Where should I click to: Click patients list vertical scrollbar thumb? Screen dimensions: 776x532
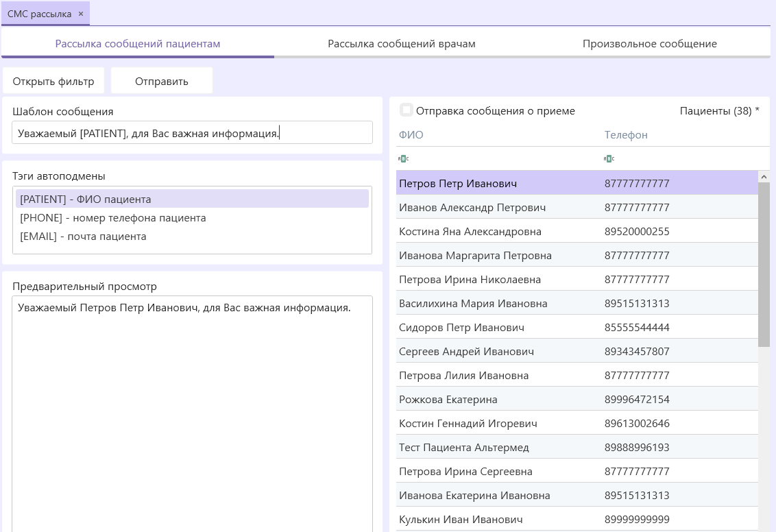pyautogui.click(x=764, y=265)
